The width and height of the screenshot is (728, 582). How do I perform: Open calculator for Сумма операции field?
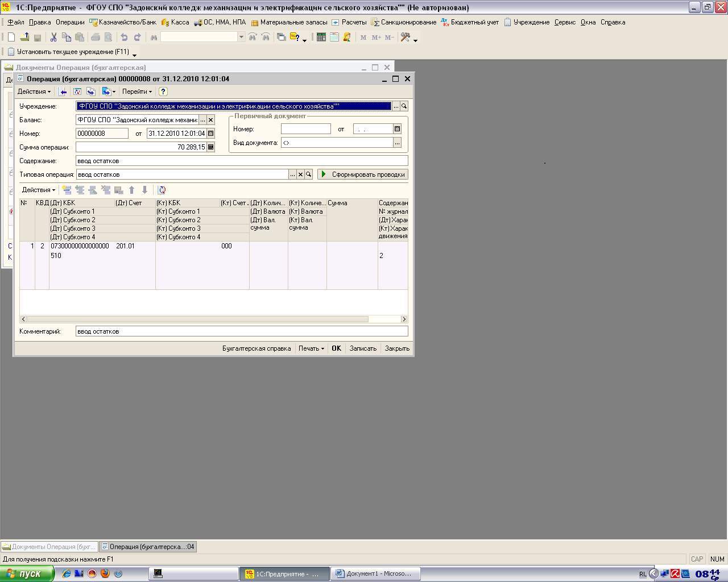(x=210, y=147)
